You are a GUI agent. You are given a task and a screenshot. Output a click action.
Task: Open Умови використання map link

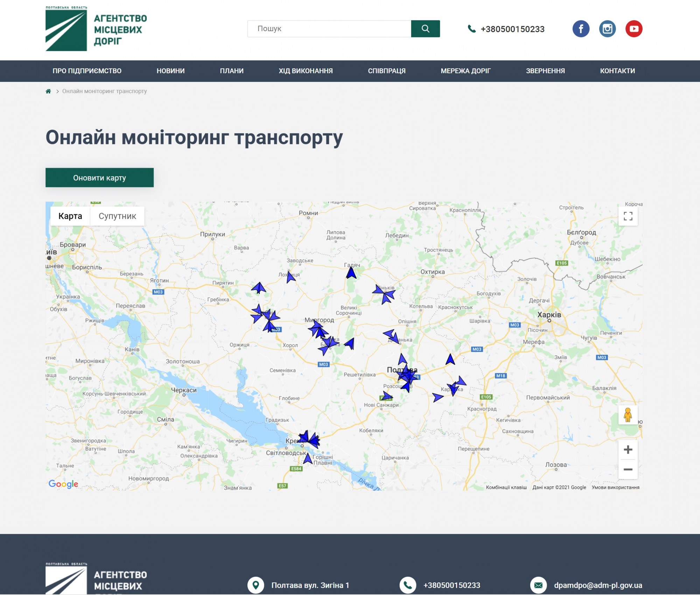615,487
